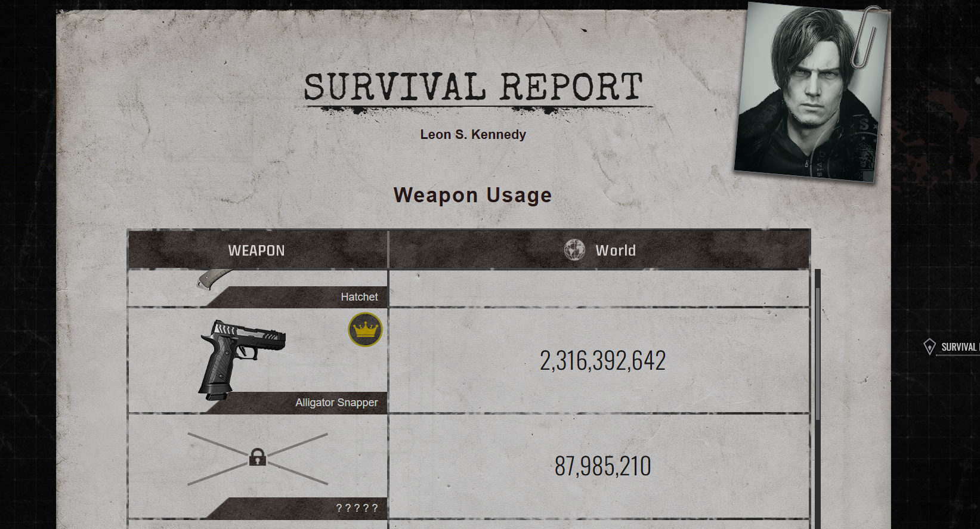This screenshot has width=980, height=529.
Task: Click the 87,985,210 world usage value
Action: 602,466
